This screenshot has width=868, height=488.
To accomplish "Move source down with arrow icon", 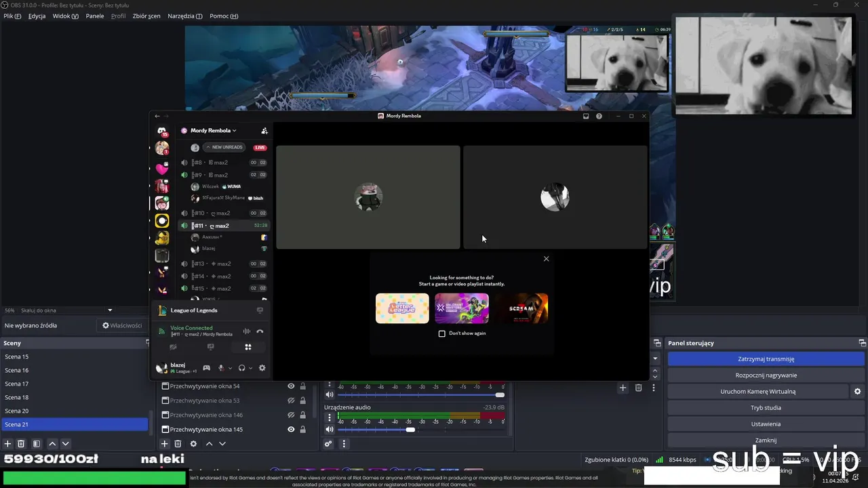I will [x=222, y=444].
